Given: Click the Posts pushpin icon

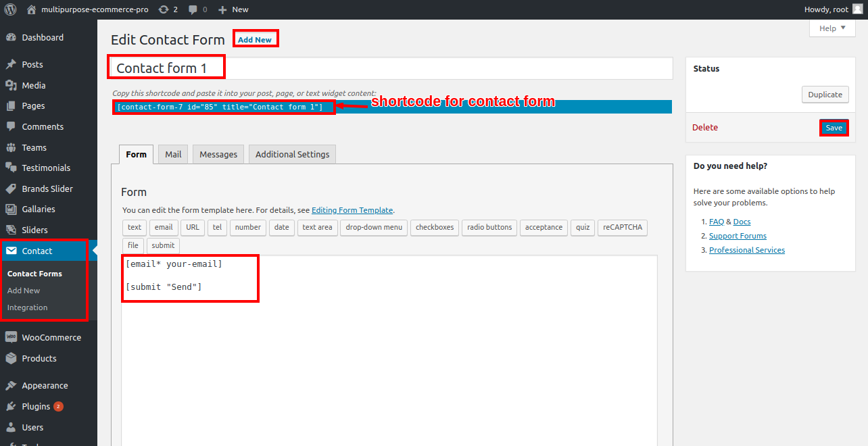Looking at the screenshot, I should click(x=11, y=64).
